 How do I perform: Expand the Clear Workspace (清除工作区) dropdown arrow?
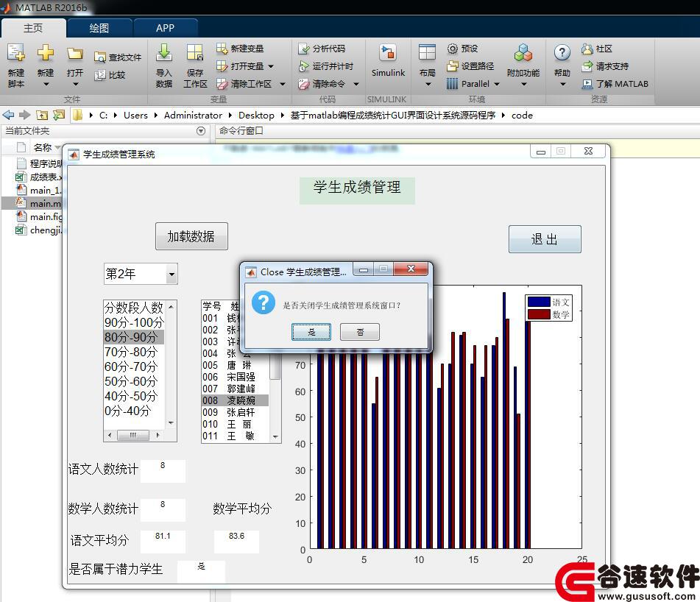click(282, 84)
